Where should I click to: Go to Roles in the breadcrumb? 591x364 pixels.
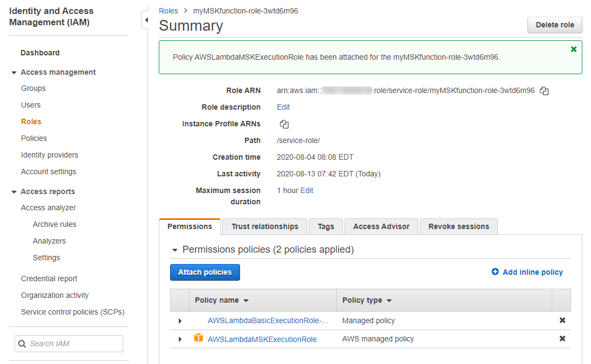pos(168,11)
